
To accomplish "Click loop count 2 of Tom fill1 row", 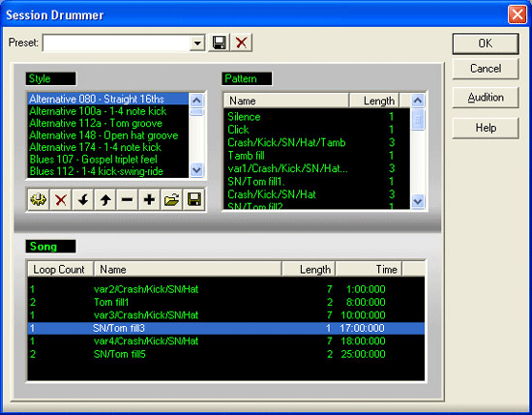I will pyautogui.click(x=33, y=303).
